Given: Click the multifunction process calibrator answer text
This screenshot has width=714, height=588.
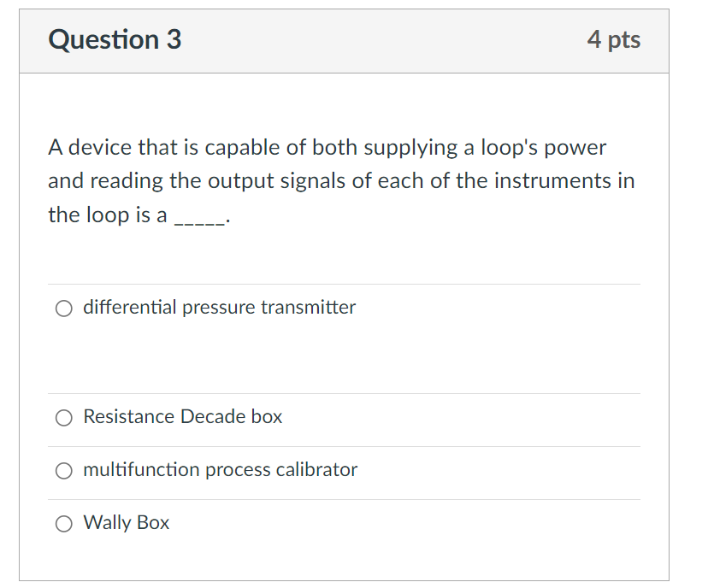Looking at the screenshot, I should pos(220,470).
